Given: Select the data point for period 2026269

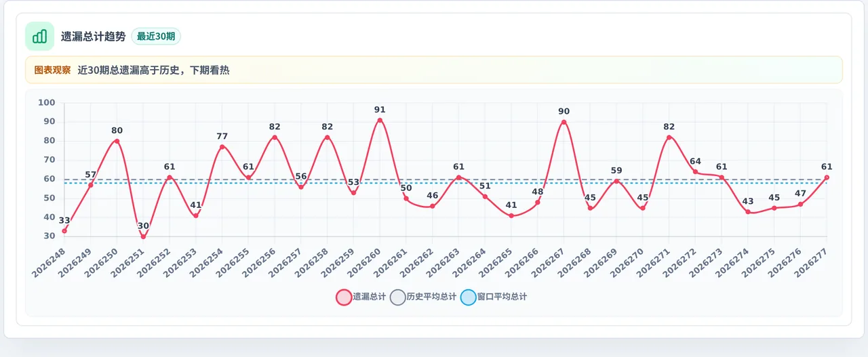Looking at the screenshot, I should coord(616,182).
